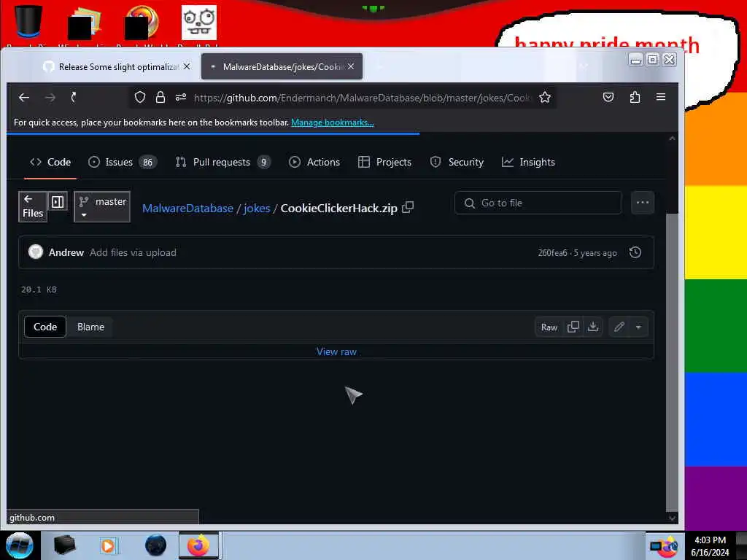Image resolution: width=747 pixels, height=560 pixels.
Task: Open the Issues tab
Action: [123, 162]
